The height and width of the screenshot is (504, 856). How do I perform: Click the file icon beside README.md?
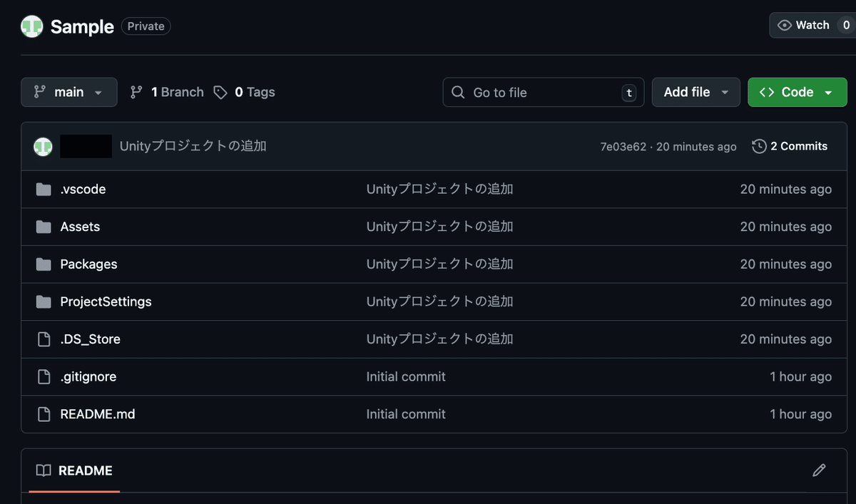coord(44,414)
